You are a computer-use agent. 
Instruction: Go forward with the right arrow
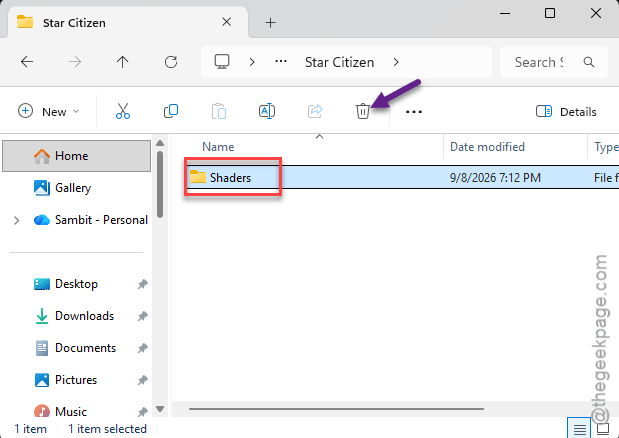(75, 62)
